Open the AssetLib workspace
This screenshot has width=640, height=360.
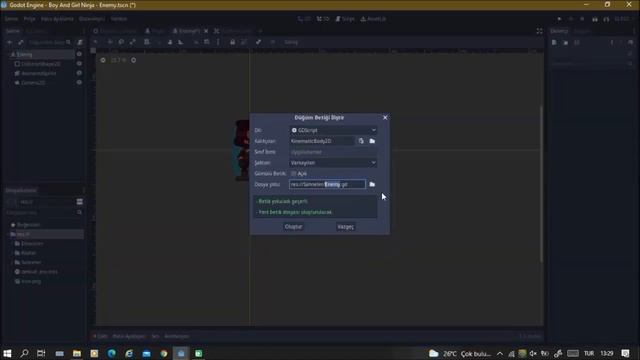373,19
